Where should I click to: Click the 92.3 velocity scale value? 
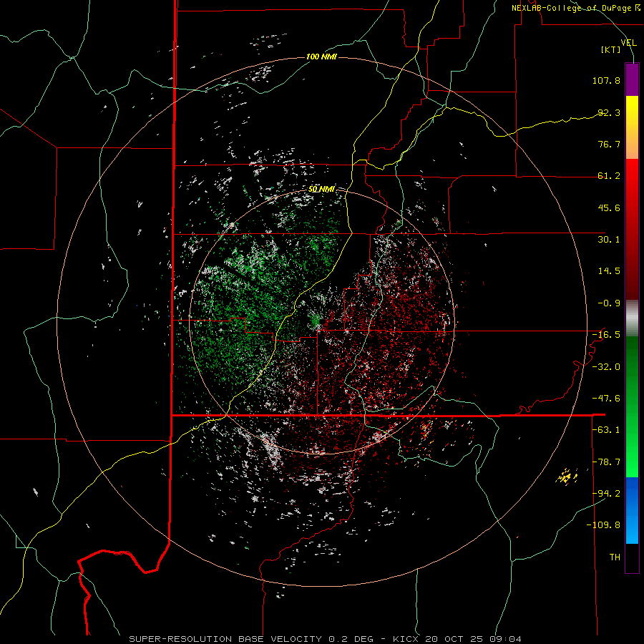tap(609, 112)
